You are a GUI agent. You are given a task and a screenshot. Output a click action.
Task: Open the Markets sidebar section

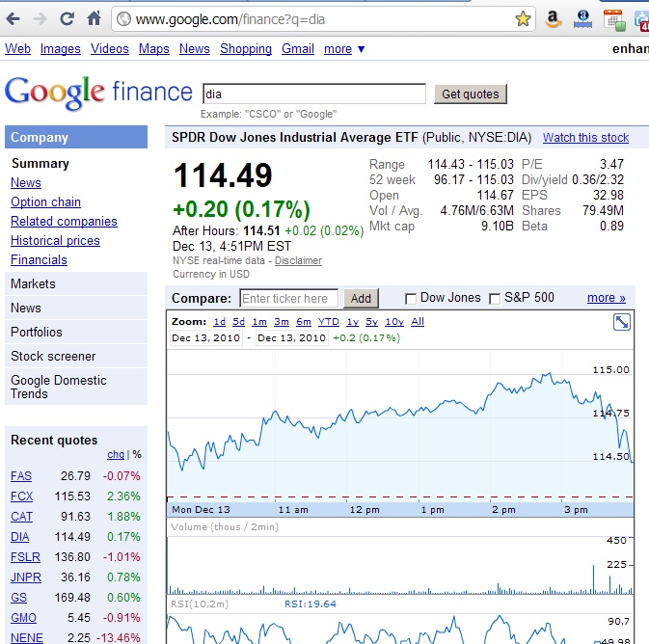pyautogui.click(x=76, y=284)
